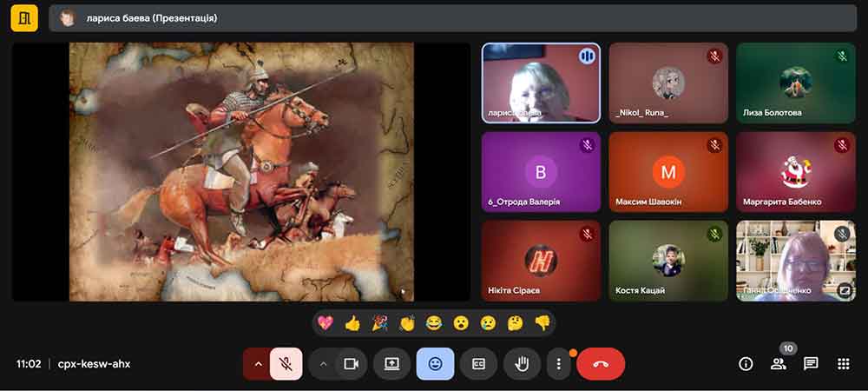Screen dimensions: 868x391
Task: Select Ганна self-view video tile
Action: (x=796, y=261)
